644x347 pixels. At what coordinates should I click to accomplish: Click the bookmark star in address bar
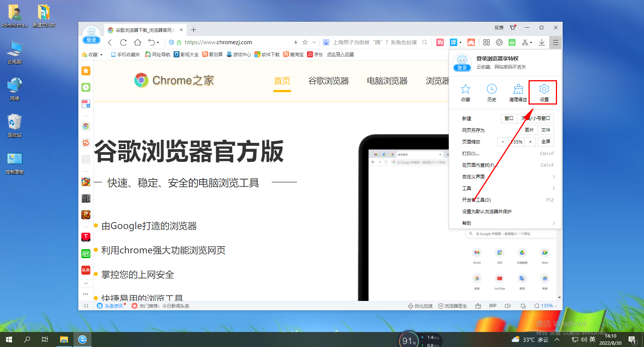pyautogui.click(x=305, y=42)
